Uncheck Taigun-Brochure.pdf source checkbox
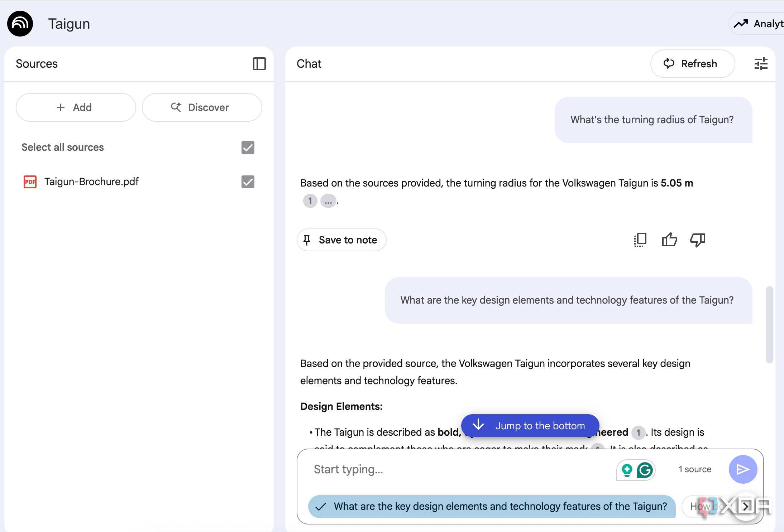Image resolution: width=784 pixels, height=532 pixels. coord(248,182)
